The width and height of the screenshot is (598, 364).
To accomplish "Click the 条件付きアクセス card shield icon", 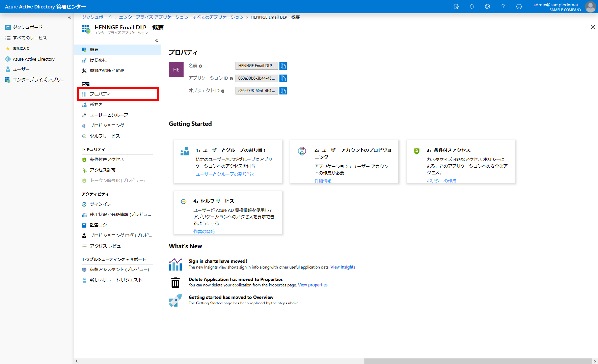I will (x=417, y=151).
